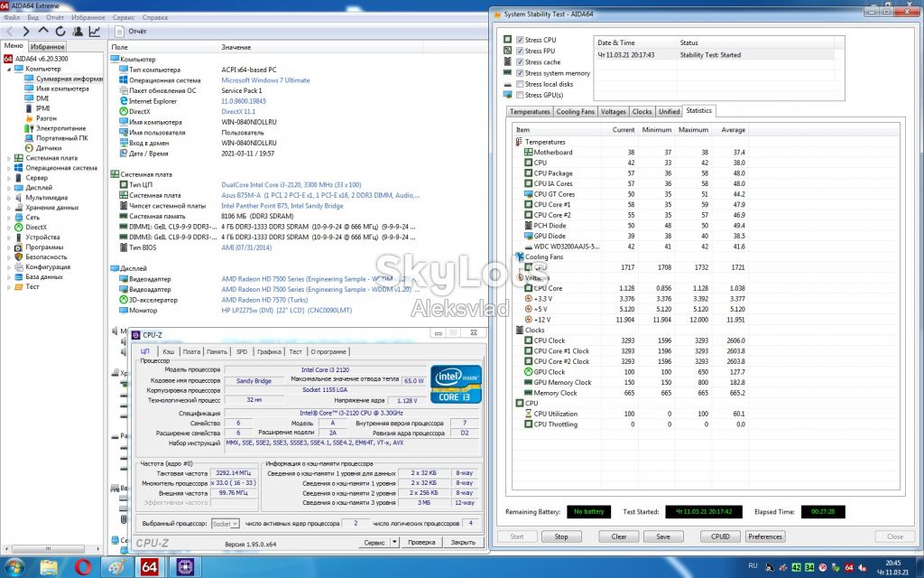Open the Файл menu in AIDA64
This screenshot has height=578, width=924.
click(x=12, y=18)
